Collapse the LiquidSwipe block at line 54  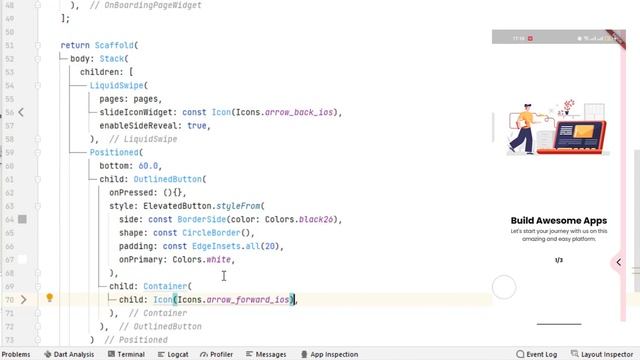tap(38, 85)
